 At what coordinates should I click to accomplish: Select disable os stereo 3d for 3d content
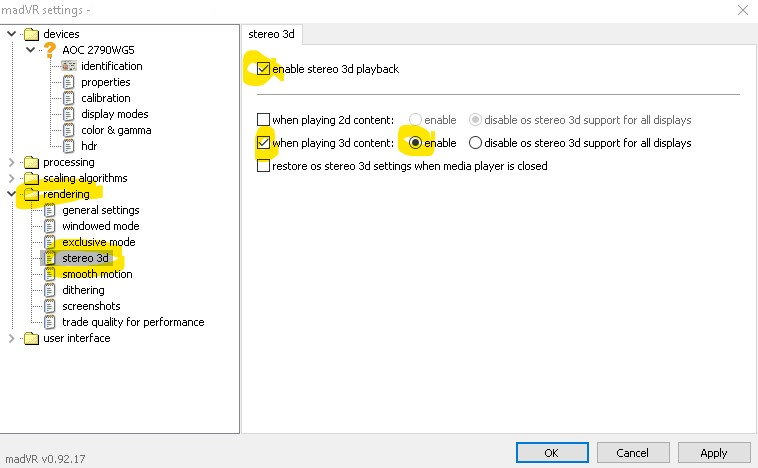475,143
